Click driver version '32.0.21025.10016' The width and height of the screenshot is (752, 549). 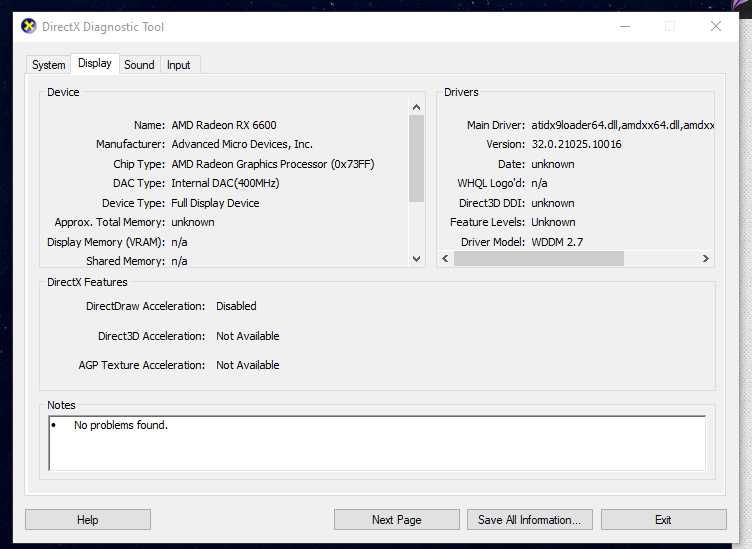pyautogui.click(x=576, y=144)
